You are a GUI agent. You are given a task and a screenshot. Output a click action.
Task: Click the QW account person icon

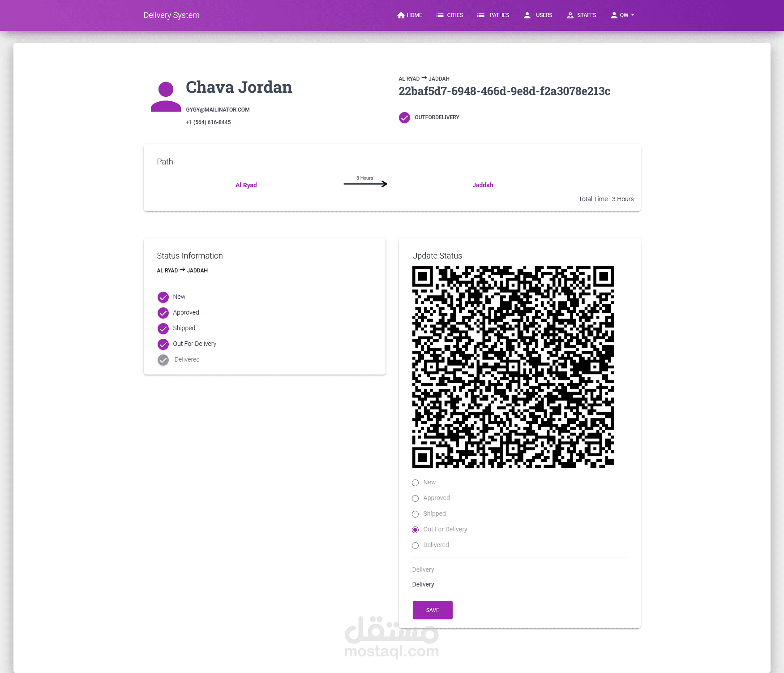coord(614,15)
